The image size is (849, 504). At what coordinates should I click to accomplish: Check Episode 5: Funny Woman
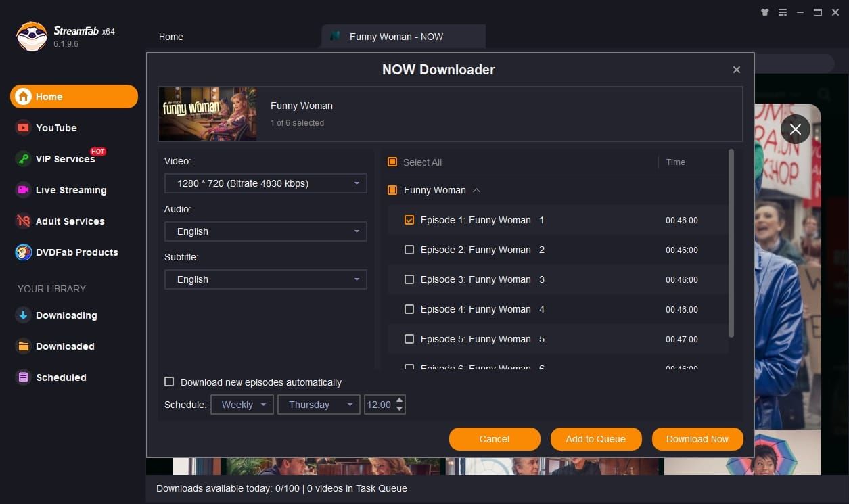[409, 339]
